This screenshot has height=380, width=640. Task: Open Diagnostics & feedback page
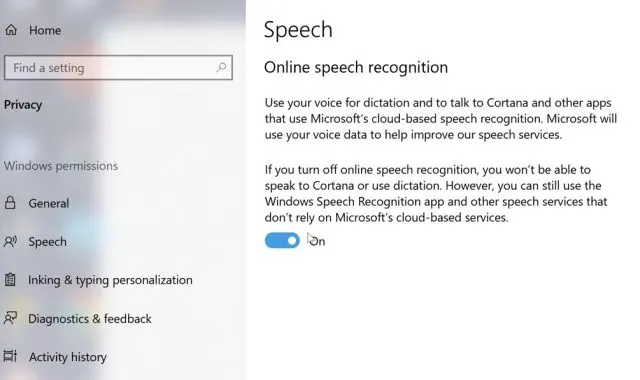(x=90, y=318)
